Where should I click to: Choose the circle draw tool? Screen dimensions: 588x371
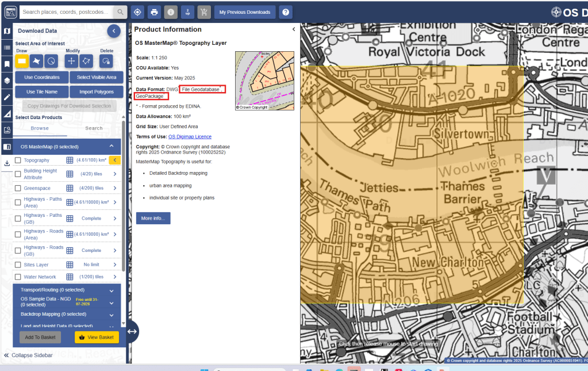pyautogui.click(x=52, y=60)
